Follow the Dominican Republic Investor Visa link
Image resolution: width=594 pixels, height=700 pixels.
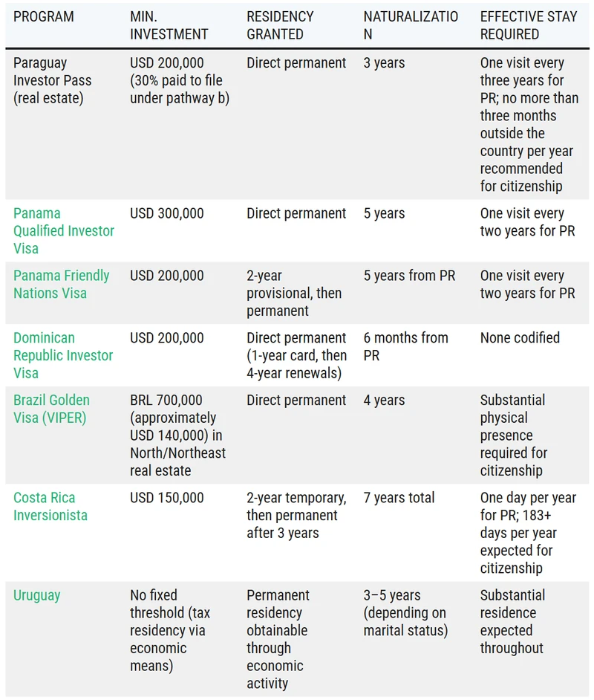pyautogui.click(x=63, y=355)
